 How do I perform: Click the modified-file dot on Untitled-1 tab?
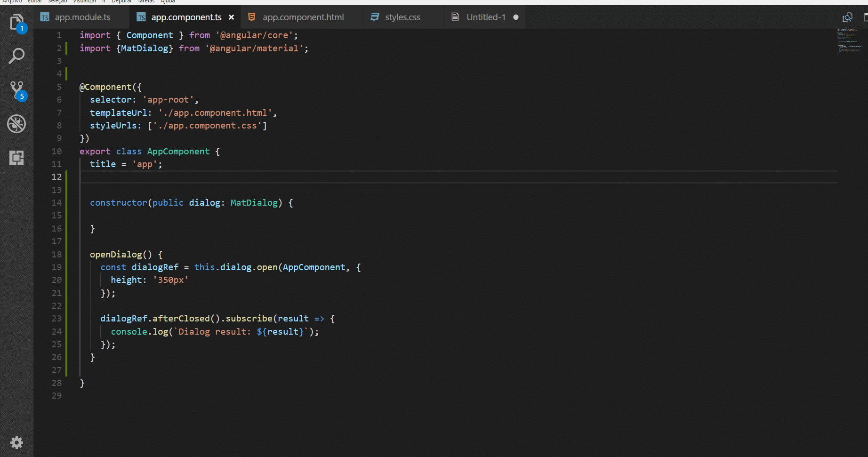pyautogui.click(x=516, y=17)
